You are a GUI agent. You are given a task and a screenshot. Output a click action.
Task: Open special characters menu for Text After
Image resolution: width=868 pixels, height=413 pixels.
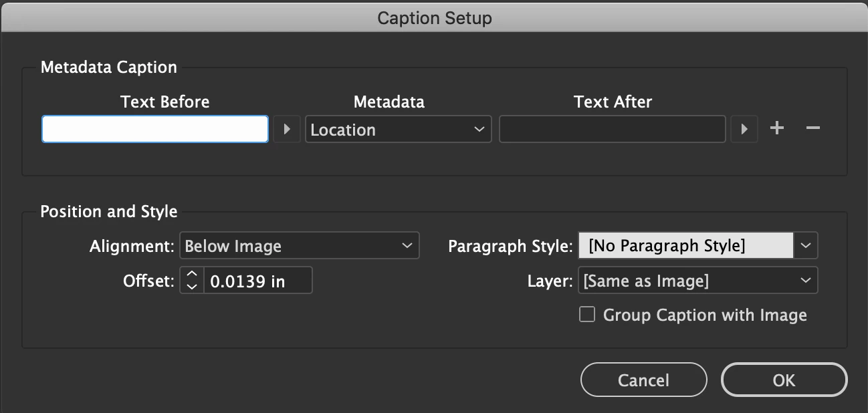tap(744, 129)
